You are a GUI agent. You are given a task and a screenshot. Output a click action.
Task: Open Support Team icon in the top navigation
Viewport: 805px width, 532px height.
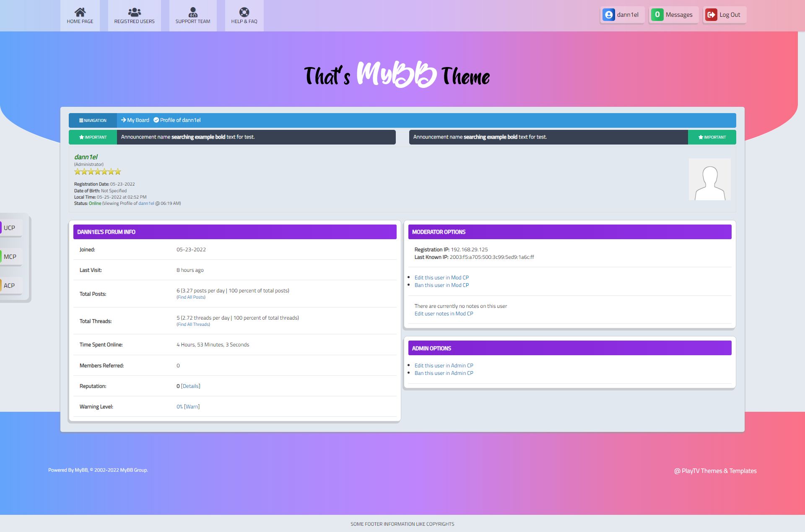[193, 12]
